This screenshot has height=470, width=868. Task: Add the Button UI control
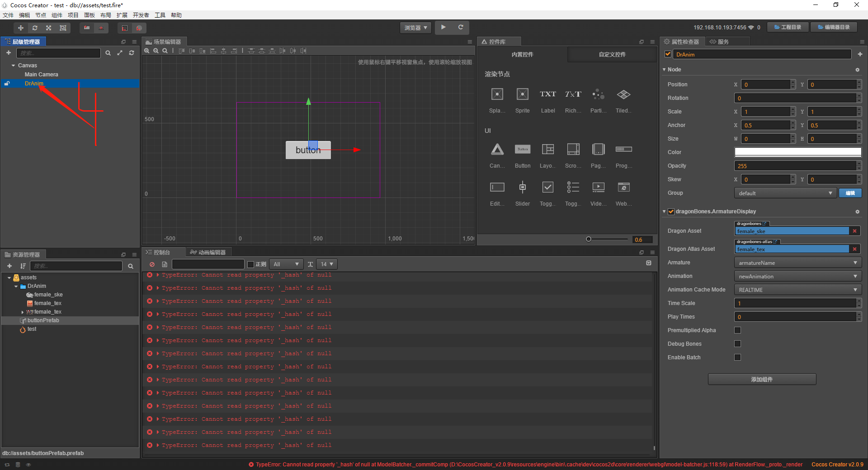click(523, 155)
